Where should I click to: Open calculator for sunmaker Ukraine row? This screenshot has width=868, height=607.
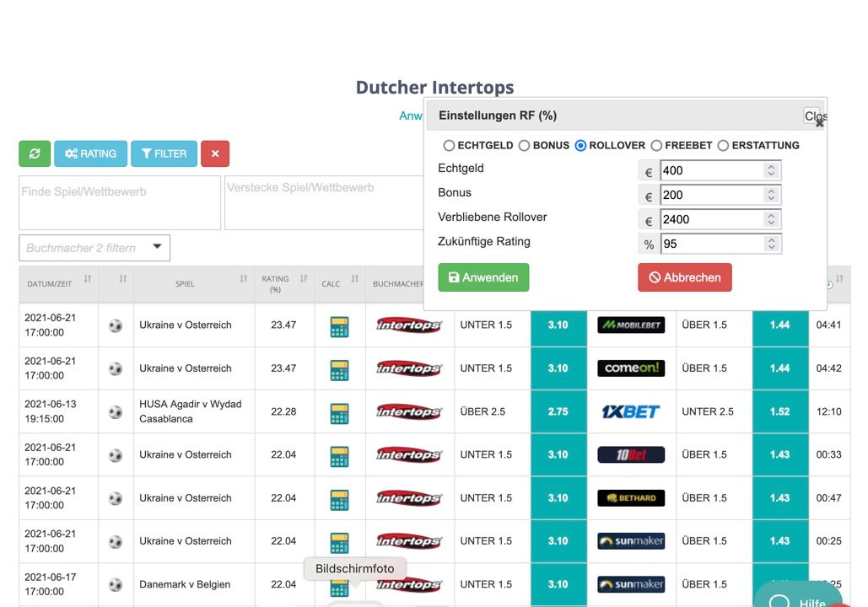pyautogui.click(x=339, y=543)
